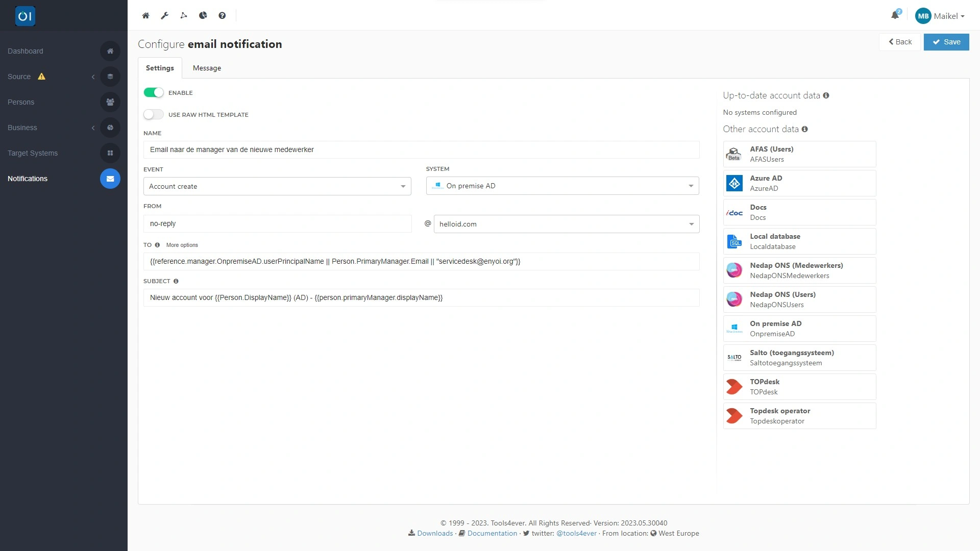Click the pie chart reports icon
Image resolution: width=980 pixels, height=551 pixels.
203,15
